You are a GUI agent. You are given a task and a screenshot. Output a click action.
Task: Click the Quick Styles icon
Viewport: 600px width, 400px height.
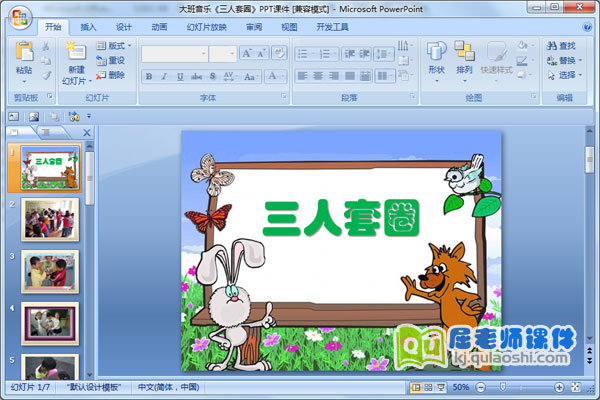pyautogui.click(x=497, y=52)
